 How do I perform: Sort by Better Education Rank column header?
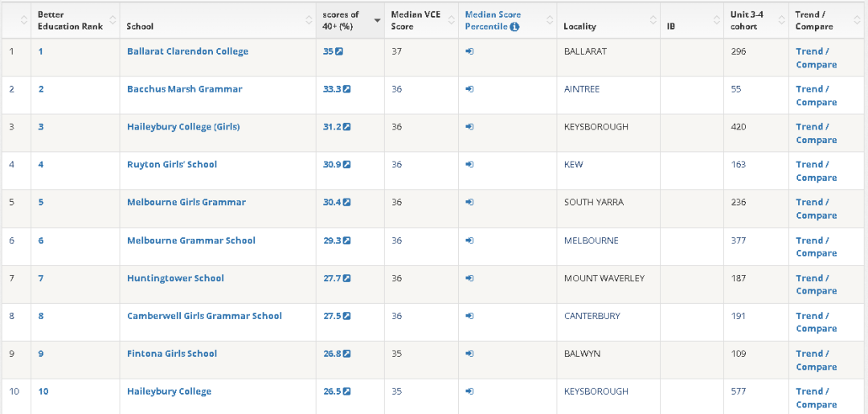point(70,20)
